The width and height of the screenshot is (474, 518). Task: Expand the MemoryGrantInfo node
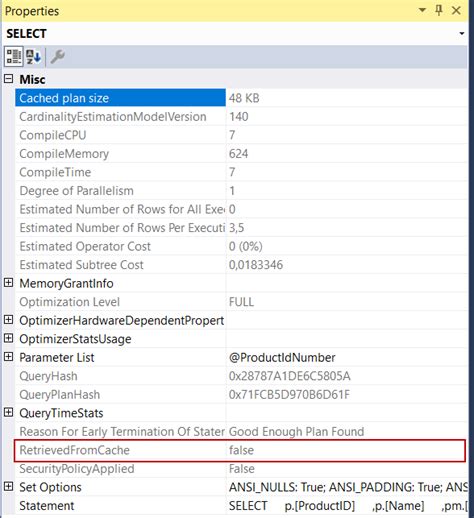coord(8,283)
